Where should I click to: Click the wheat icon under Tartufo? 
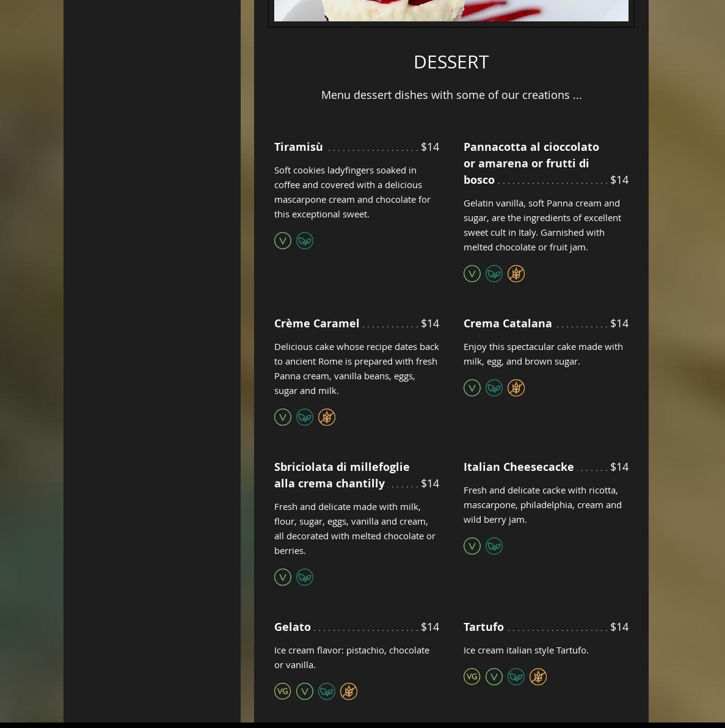[538, 677]
